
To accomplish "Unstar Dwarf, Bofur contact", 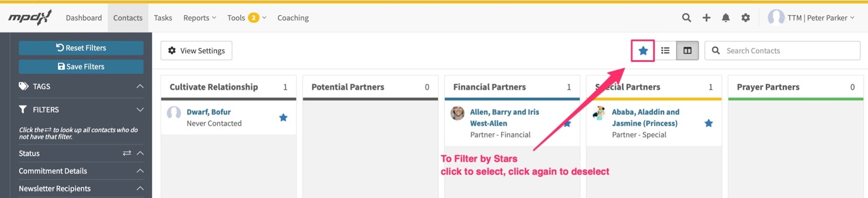I will [x=283, y=118].
